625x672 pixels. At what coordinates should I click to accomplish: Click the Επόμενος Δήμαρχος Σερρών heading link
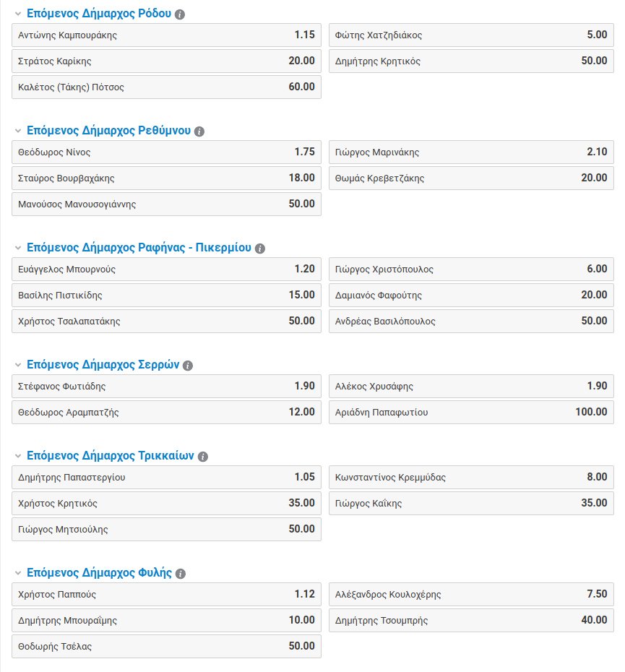103,365
